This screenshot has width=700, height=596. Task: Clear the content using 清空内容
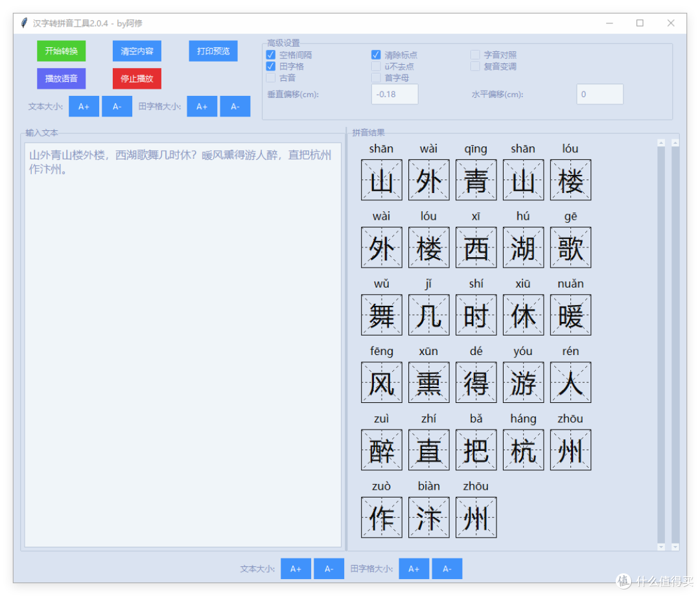coord(137,51)
